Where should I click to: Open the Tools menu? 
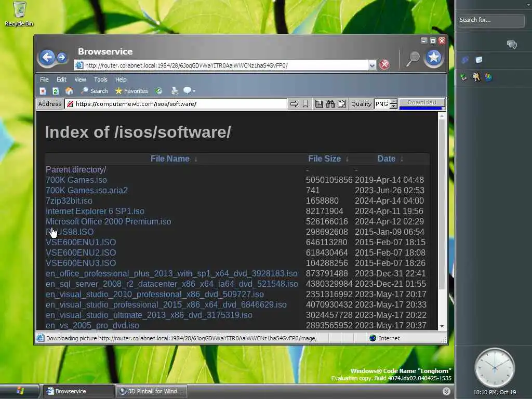101,79
